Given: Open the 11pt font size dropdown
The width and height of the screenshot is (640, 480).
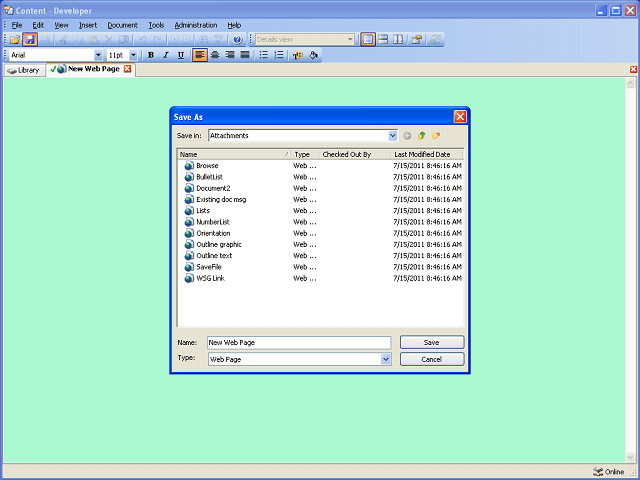Looking at the screenshot, I should (133, 55).
